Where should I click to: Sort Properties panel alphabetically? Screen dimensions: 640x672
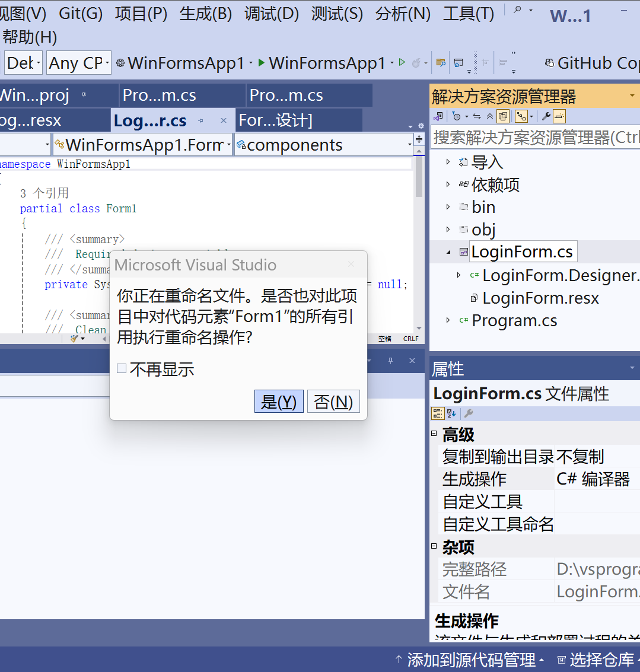point(453,413)
